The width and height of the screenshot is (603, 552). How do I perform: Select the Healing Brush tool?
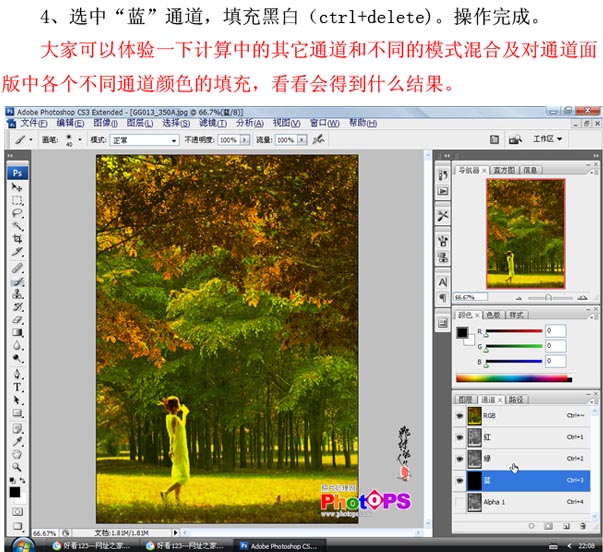(x=17, y=268)
